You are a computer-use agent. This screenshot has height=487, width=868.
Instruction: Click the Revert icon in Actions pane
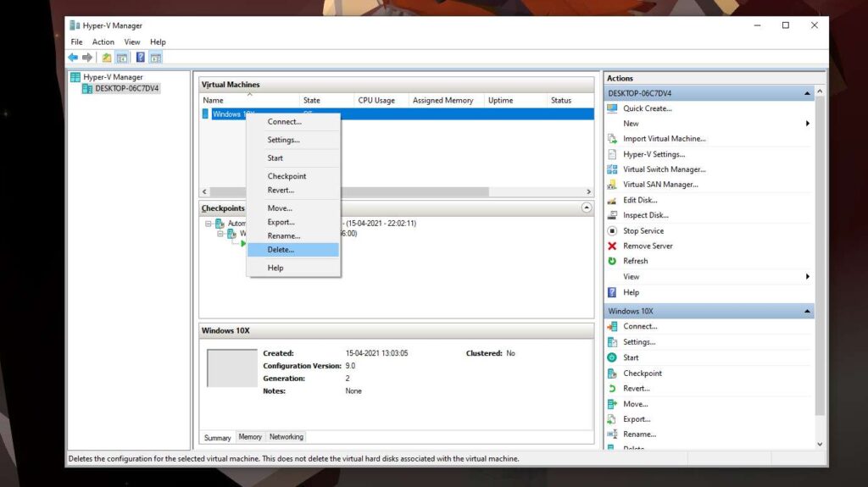point(612,389)
